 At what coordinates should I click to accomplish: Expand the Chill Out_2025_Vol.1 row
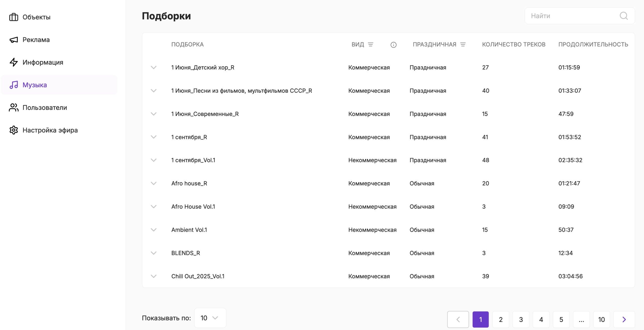[154, 276]
